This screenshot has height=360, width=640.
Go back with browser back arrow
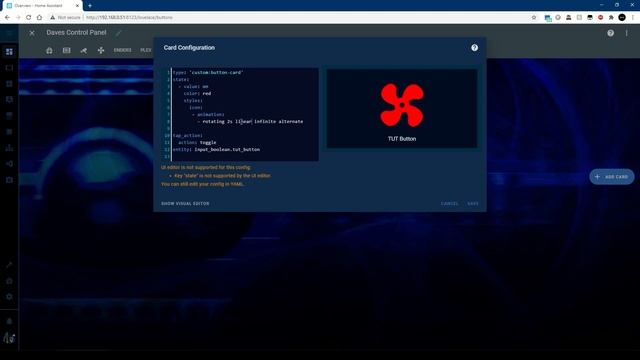click(x=7, y=18)
